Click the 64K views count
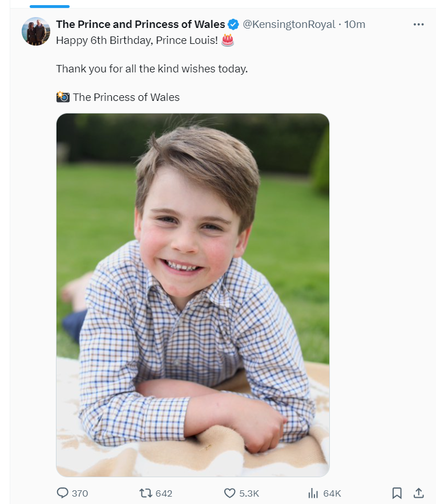 click(332, 493)
